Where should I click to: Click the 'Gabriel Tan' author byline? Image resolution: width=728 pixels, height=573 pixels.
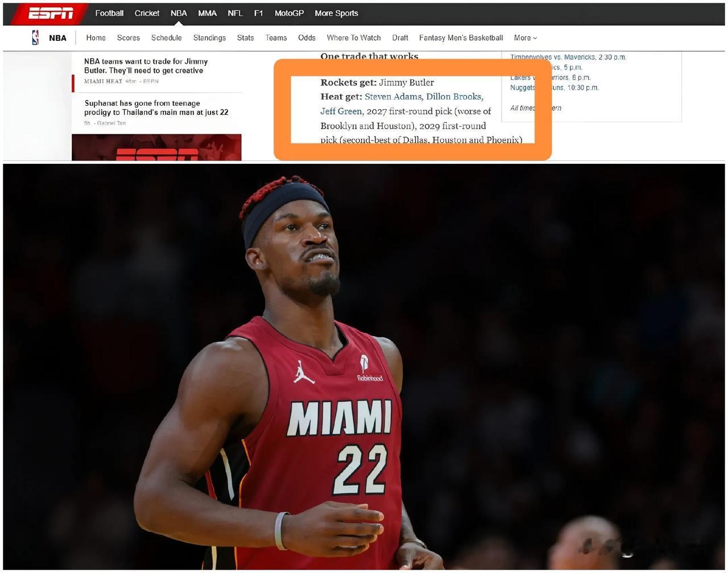[111, 123]
